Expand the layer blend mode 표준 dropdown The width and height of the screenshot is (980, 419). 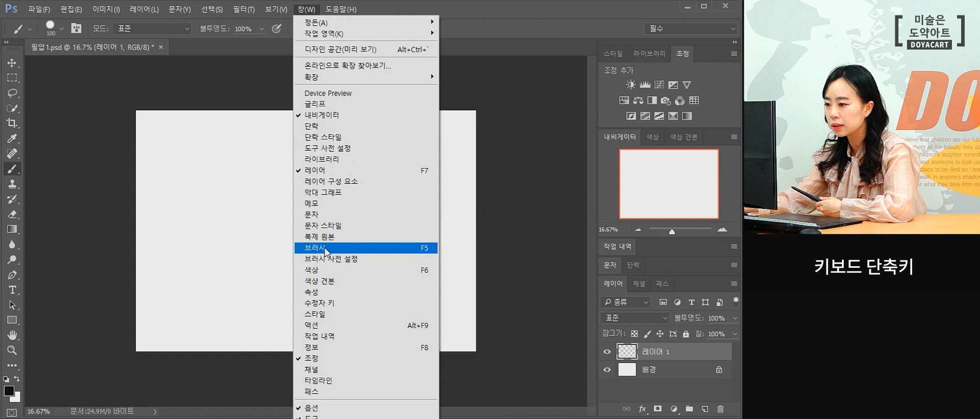pyautogui.click(x=635, y=318)
